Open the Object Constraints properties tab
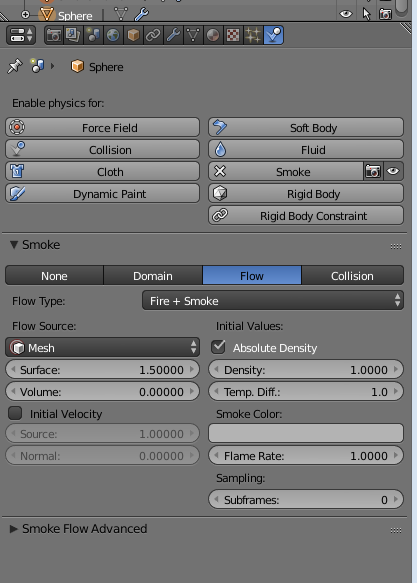This screenshot has height=583, width=417. (153, 35)
